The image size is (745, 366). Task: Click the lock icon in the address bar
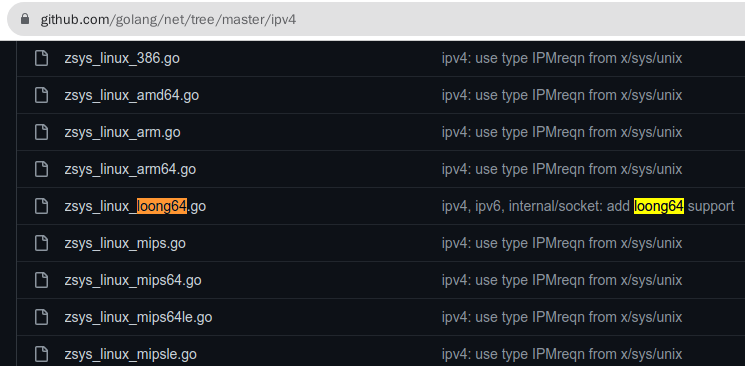coord(25,19)
